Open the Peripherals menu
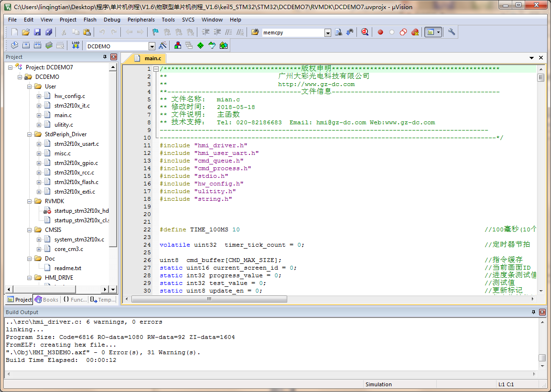This screenshot has width=551, height=392. 141,20
